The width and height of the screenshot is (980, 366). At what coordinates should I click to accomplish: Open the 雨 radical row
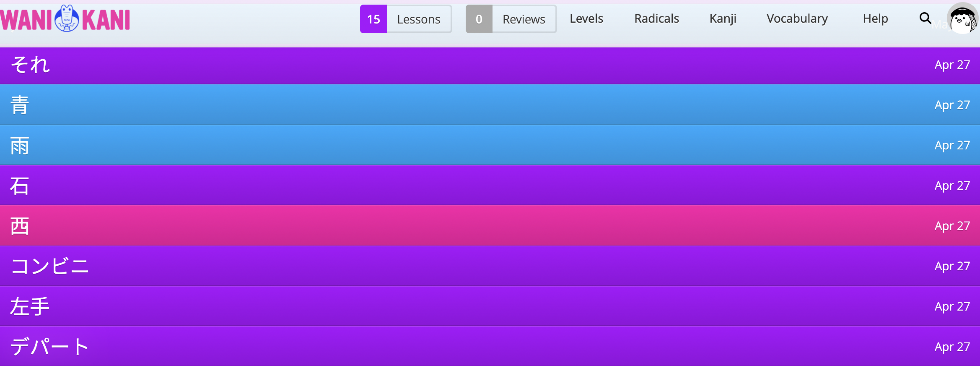(490, 145)
